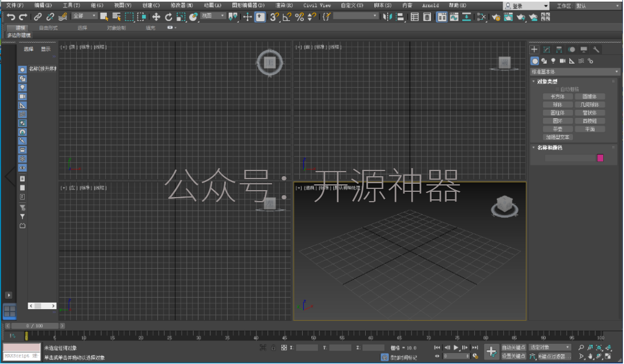Viewport: 624px width, 364px height.
Task: Open the 渲染(R) menu
Action: [x=284, y=6]
